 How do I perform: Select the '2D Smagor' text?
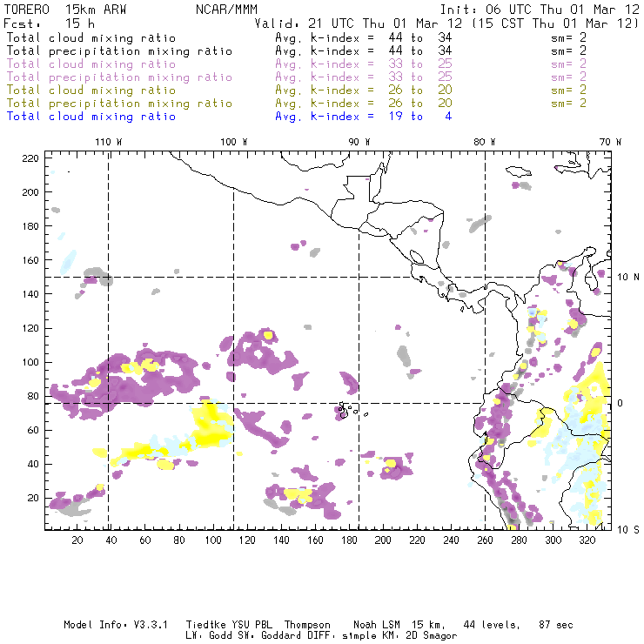coord(432,636)
